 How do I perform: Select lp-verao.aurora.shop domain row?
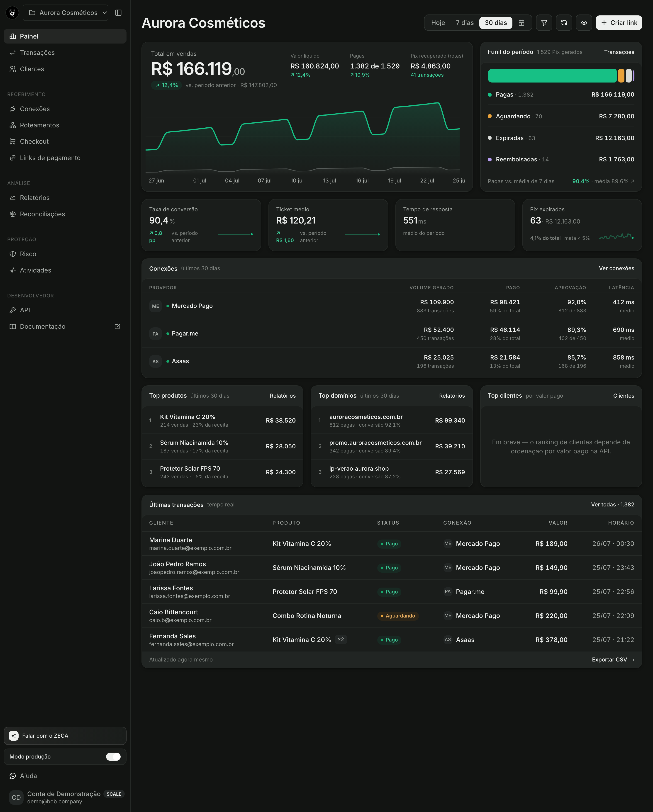tap(392, 472)
